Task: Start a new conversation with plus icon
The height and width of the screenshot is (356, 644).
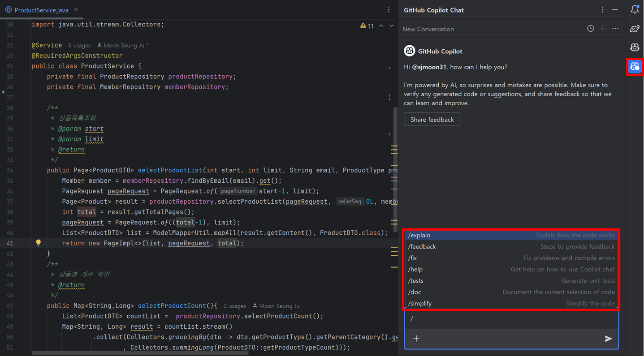Action: pyautogui.click(x=603, y=29)
